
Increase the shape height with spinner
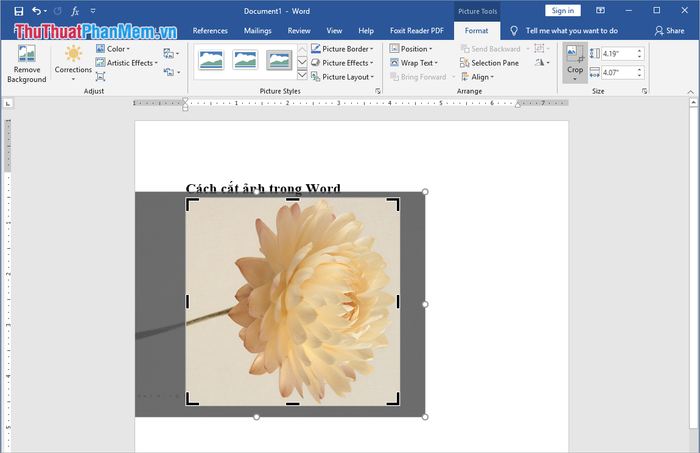click(x=640, y=51)
